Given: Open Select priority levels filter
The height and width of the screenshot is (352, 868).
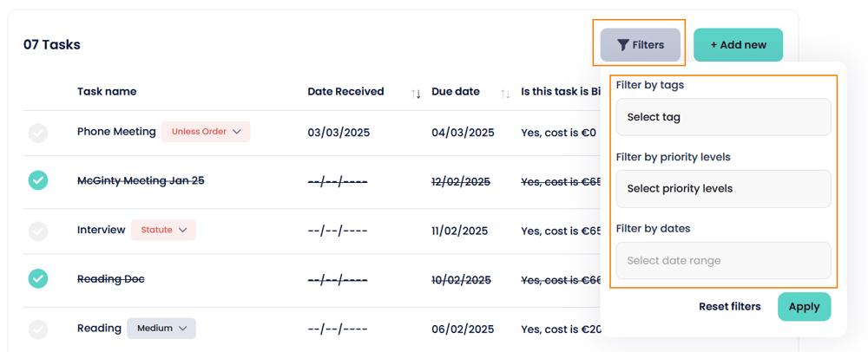Looking at the screenshot, I should click(723, 188).
